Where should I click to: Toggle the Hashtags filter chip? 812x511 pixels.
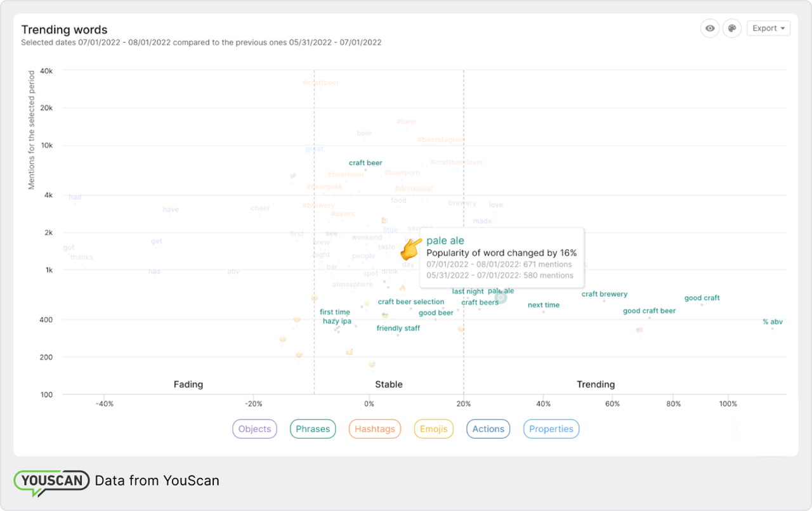click(374, 429)
